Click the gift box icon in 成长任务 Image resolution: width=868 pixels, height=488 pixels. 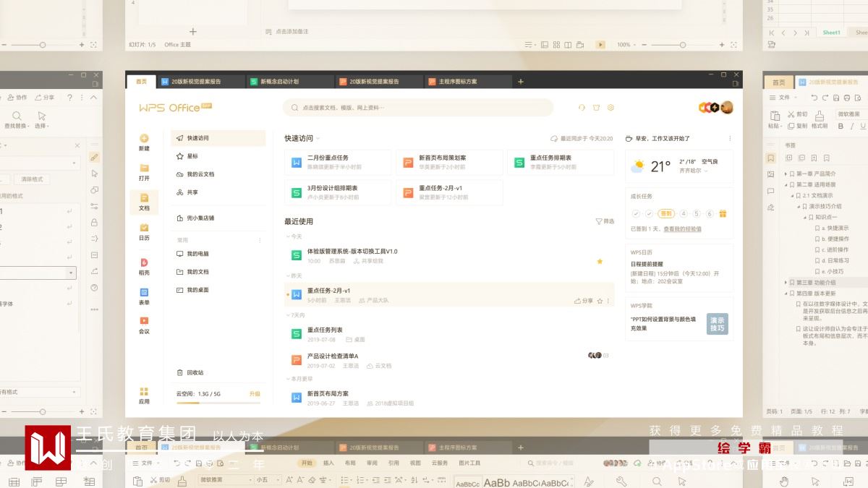click(x=723, y=214)
